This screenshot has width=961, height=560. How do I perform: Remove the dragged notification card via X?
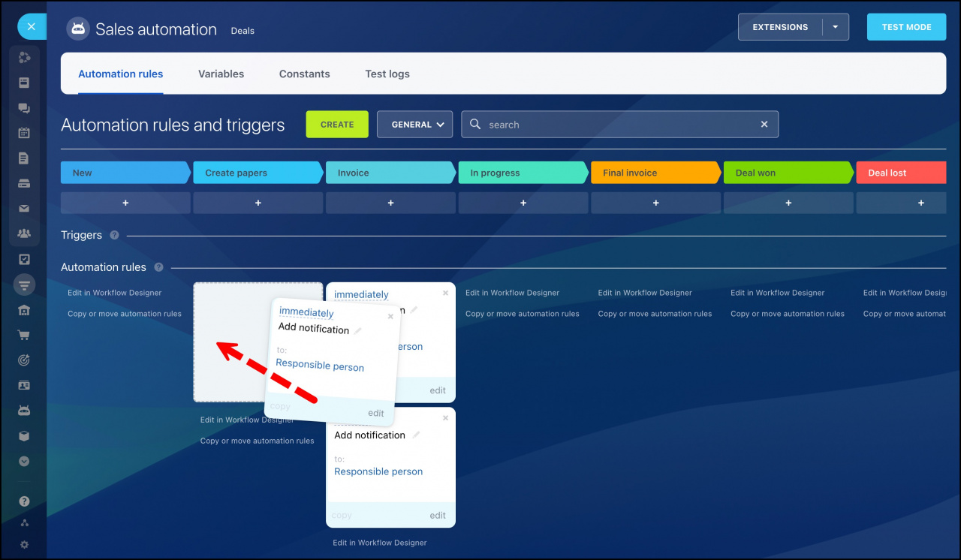coord(390,317)
